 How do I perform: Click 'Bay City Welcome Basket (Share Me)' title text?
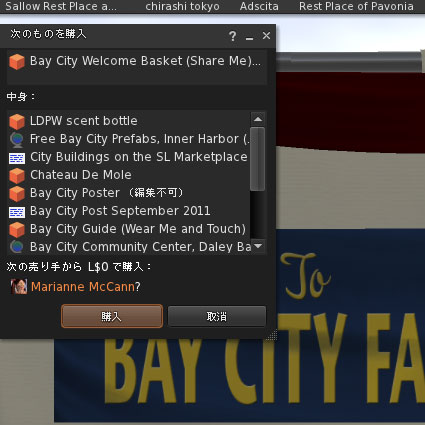145,61
